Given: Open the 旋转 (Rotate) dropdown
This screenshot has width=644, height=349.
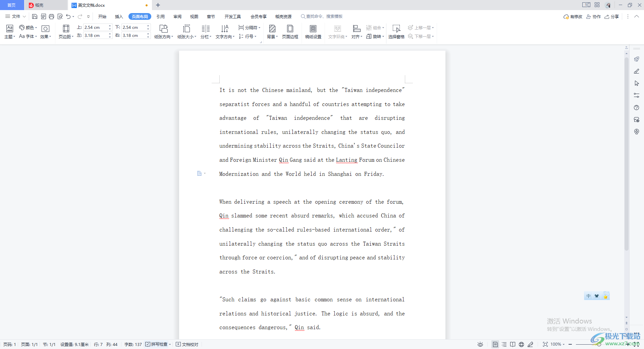Looking at the screenshot, I should click(x=375, y=36).
